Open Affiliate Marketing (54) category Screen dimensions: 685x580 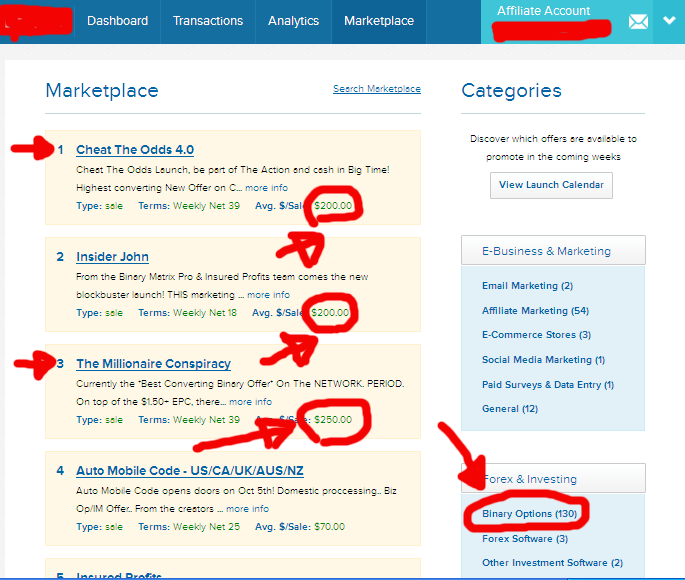(535, 311)
